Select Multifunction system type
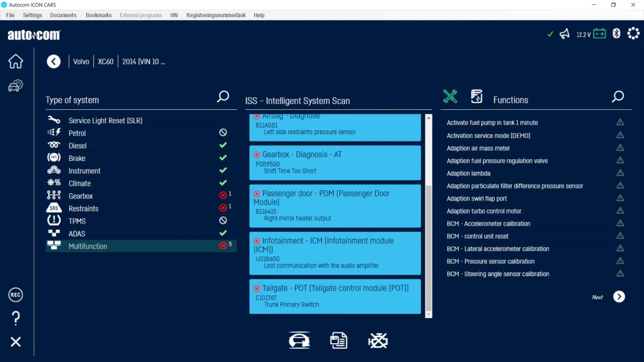 (141, 246)
